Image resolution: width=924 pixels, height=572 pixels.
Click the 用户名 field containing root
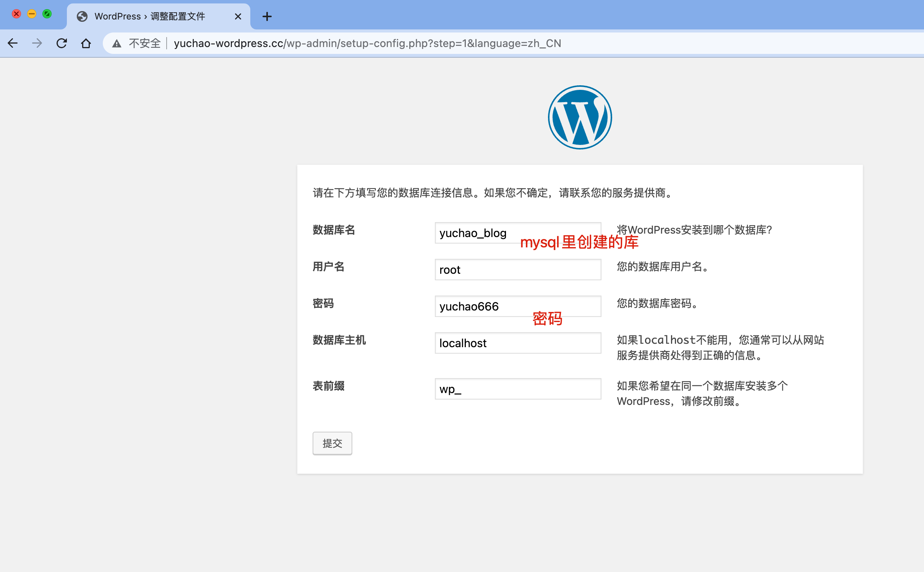(x=518, y=270)
